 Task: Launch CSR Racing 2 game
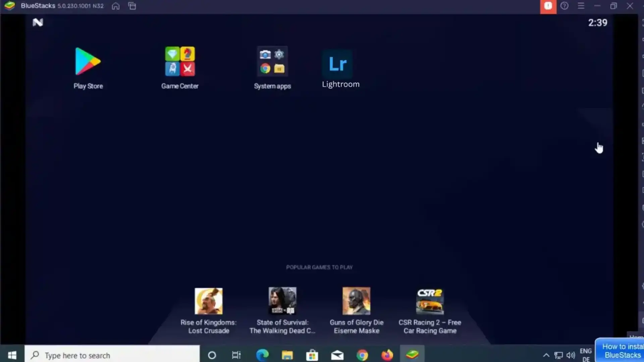pos(430,301)
